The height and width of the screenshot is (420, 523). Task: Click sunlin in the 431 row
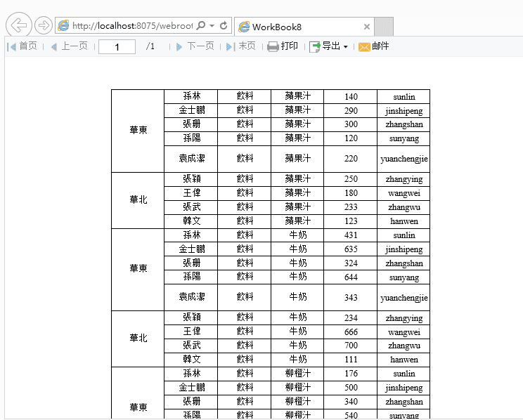pos(404,235)
